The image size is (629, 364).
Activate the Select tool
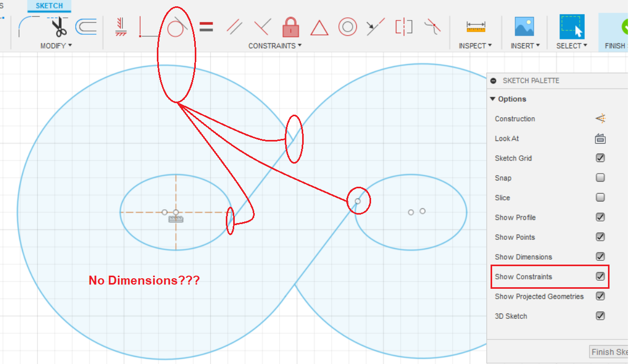click(x=572, y=27)
